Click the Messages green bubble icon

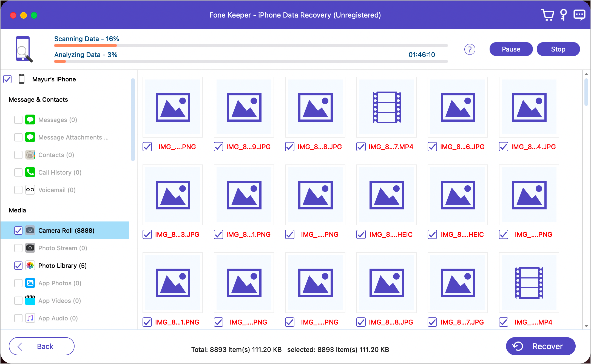tap(30, 120)
